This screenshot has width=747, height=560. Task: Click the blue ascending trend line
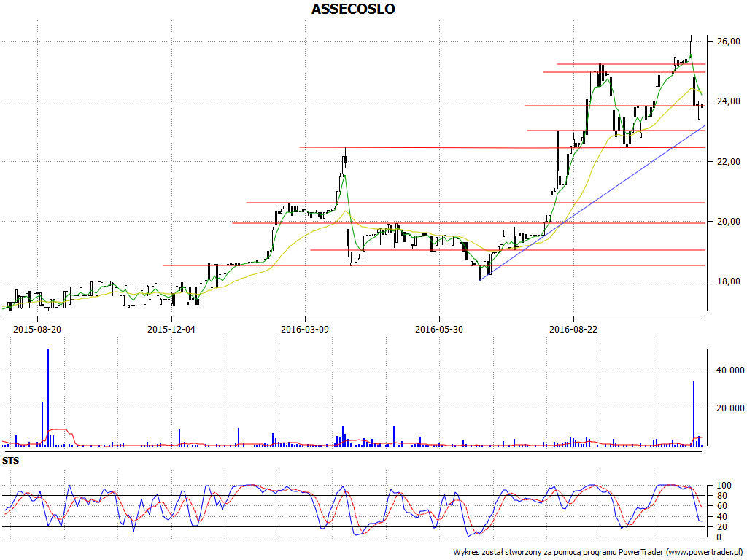(591, 201)
